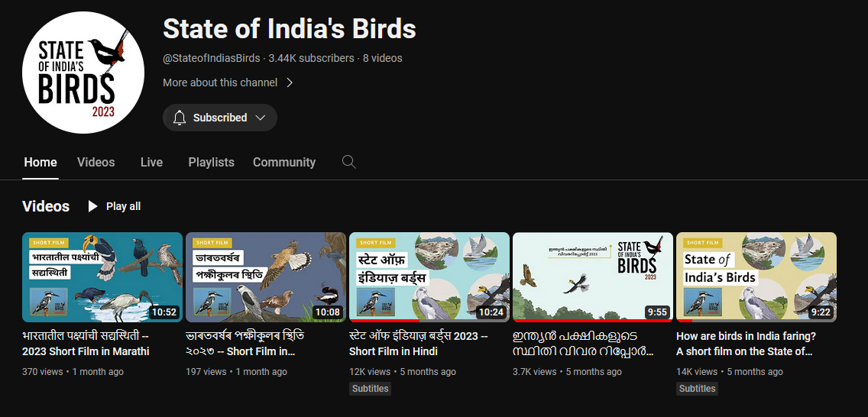Select the Home tab
The width and height of the screenshot is (868, 417).
40,162
